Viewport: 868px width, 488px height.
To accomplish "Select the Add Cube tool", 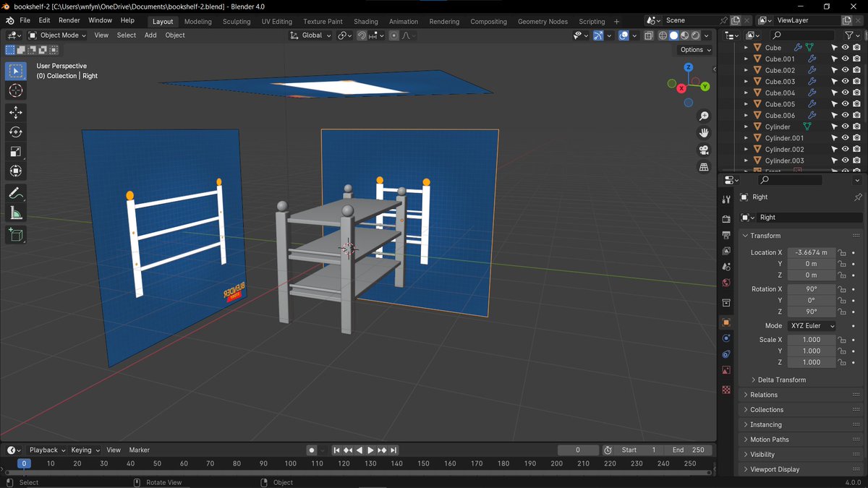I will click(x=16, y=235).
